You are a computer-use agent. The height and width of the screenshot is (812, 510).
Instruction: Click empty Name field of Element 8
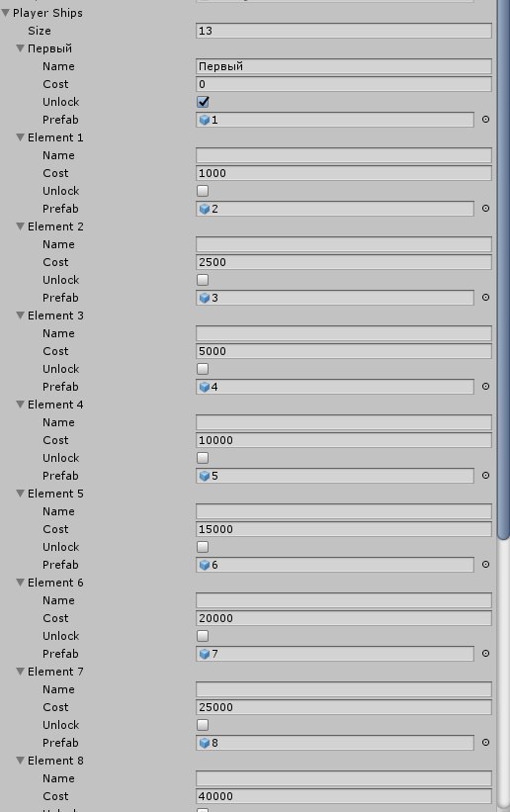click(x=344, y=778)
